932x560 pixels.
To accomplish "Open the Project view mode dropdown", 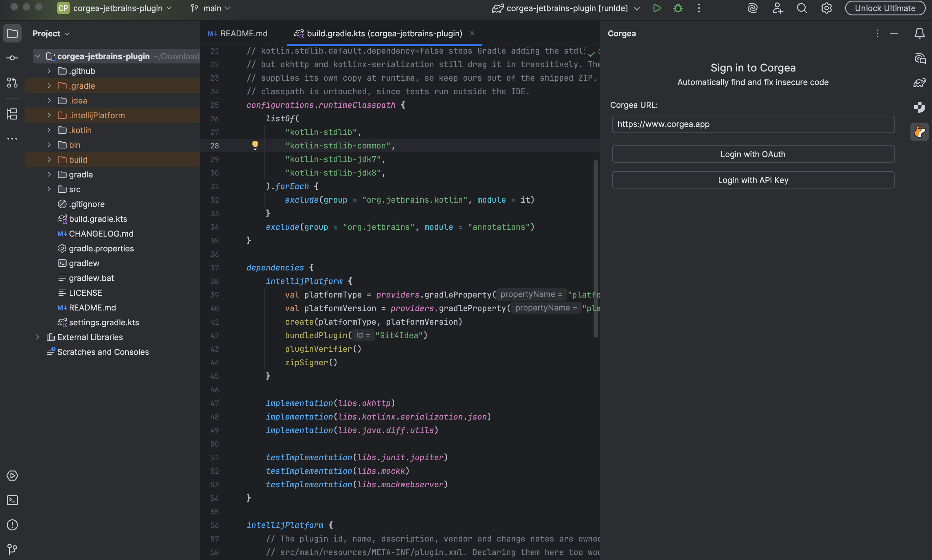I will tap(51, 34).
